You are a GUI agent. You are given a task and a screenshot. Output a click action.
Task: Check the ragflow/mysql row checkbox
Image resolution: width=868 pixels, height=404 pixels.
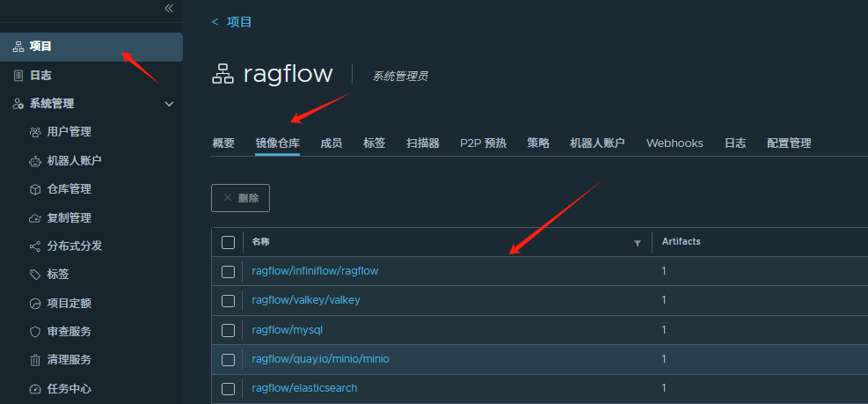pos(228,330)
